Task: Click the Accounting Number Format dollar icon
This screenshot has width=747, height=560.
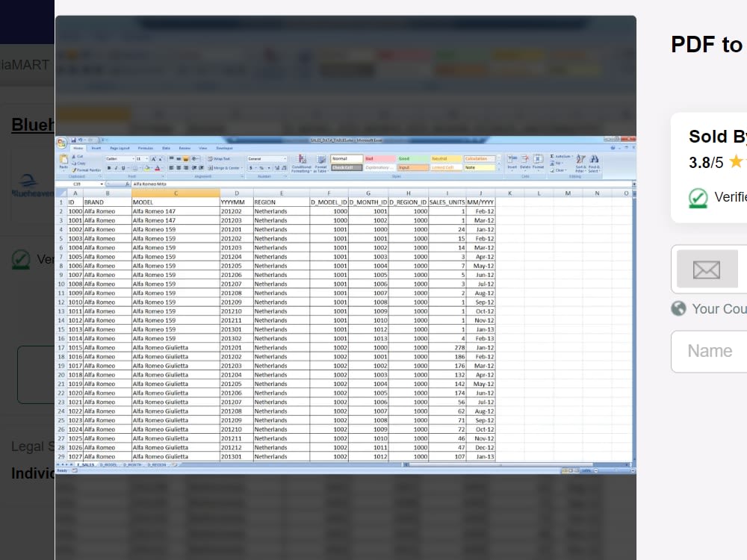Action: coord(251,168)
